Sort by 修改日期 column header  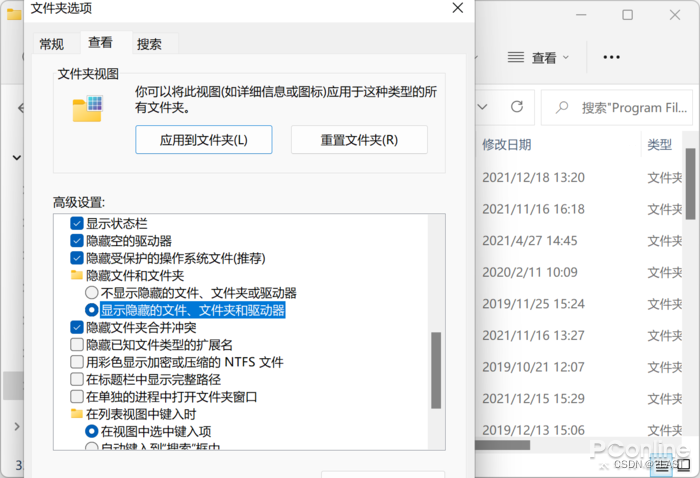coord(507,145)
